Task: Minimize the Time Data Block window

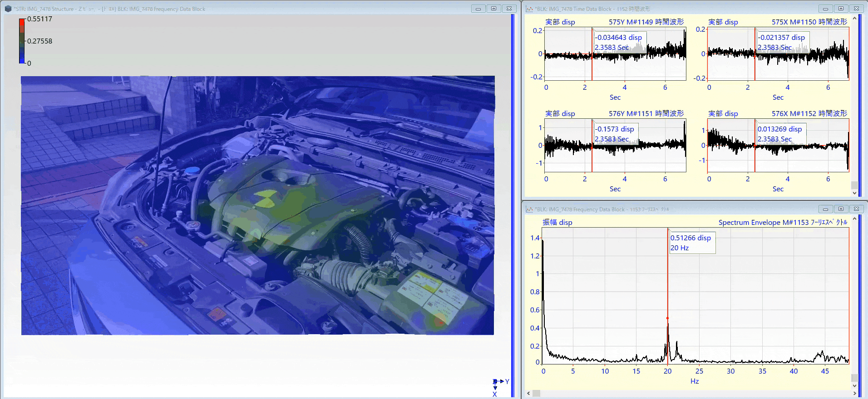Action: click(x=825, y=9)
